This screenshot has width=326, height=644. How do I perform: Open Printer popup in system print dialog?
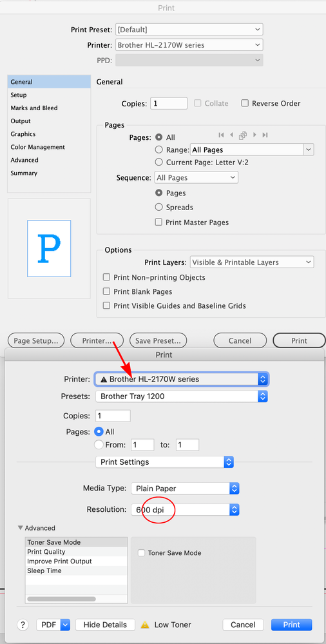pos(182,379)
